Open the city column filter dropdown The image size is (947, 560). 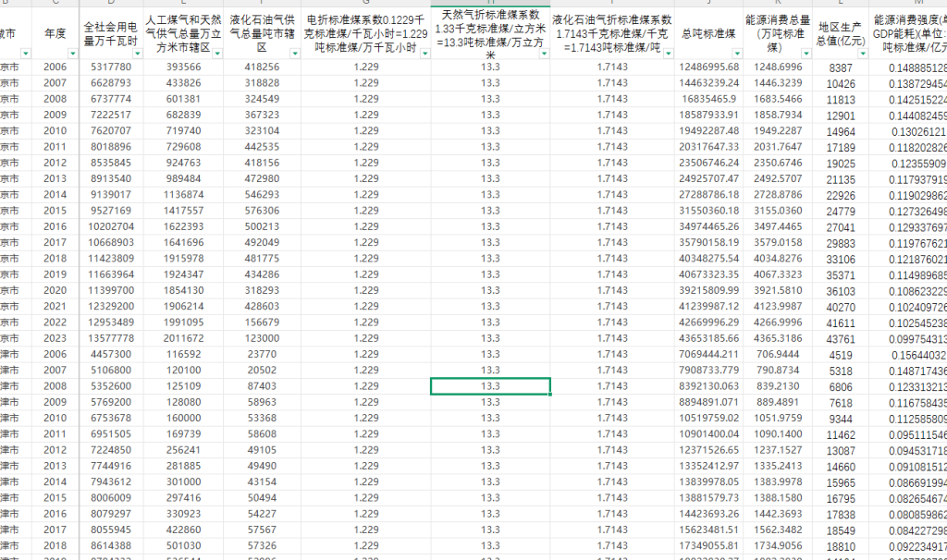tap(25, 54)
